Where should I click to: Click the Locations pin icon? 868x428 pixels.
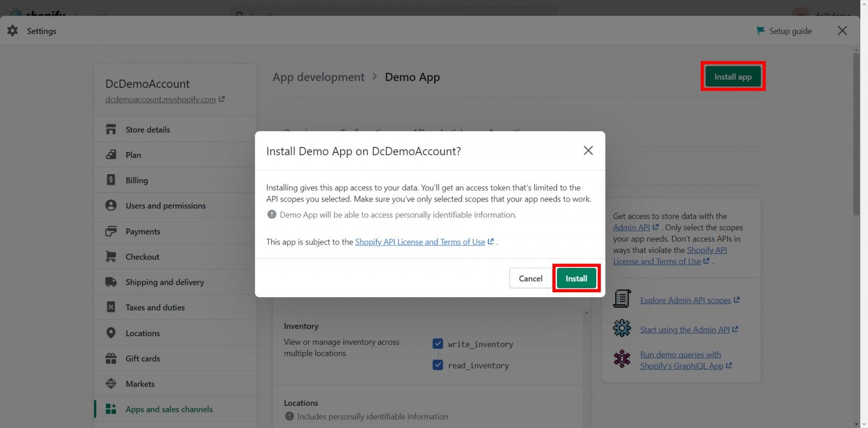[x=111, y=333]
